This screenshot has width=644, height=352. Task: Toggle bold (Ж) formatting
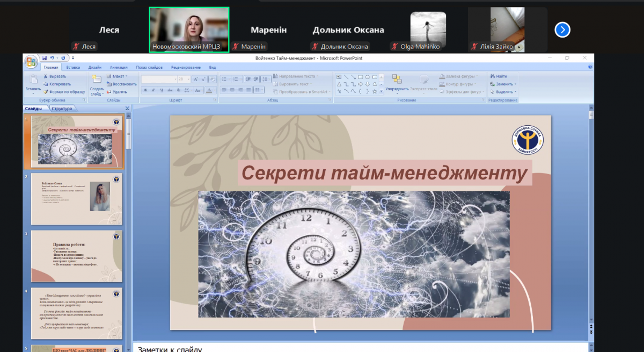(x=145, y=90)
